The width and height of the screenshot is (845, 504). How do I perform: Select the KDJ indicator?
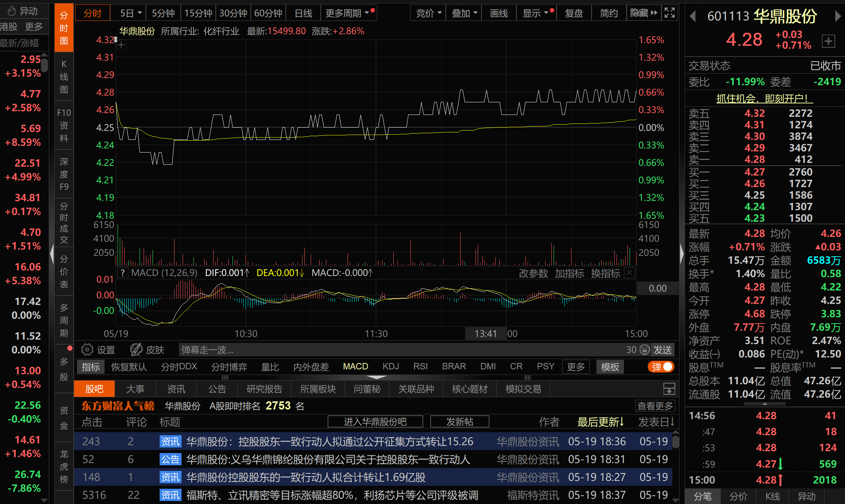pos(391,367)
